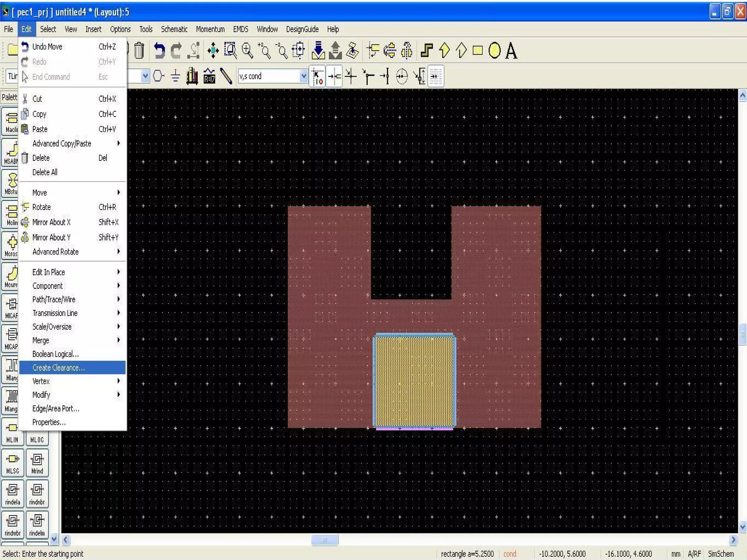Click the trash Delete toolbar icon

coord(139,50)
